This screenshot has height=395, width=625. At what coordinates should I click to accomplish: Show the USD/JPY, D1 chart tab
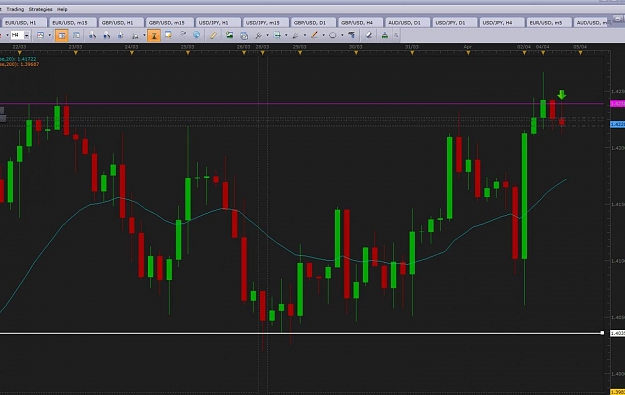[x=454, y=23]
